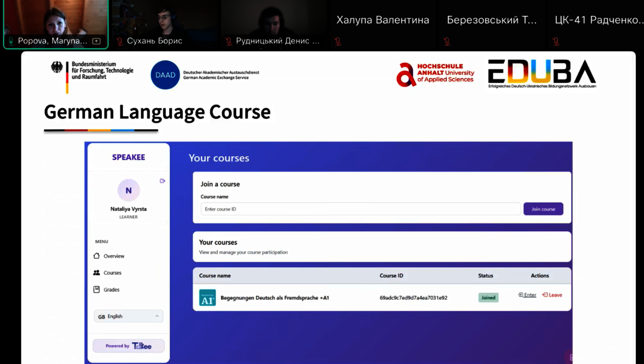Click the DAAD round logo
Viewport: 644px width, 364px height.
pos(165,75)
